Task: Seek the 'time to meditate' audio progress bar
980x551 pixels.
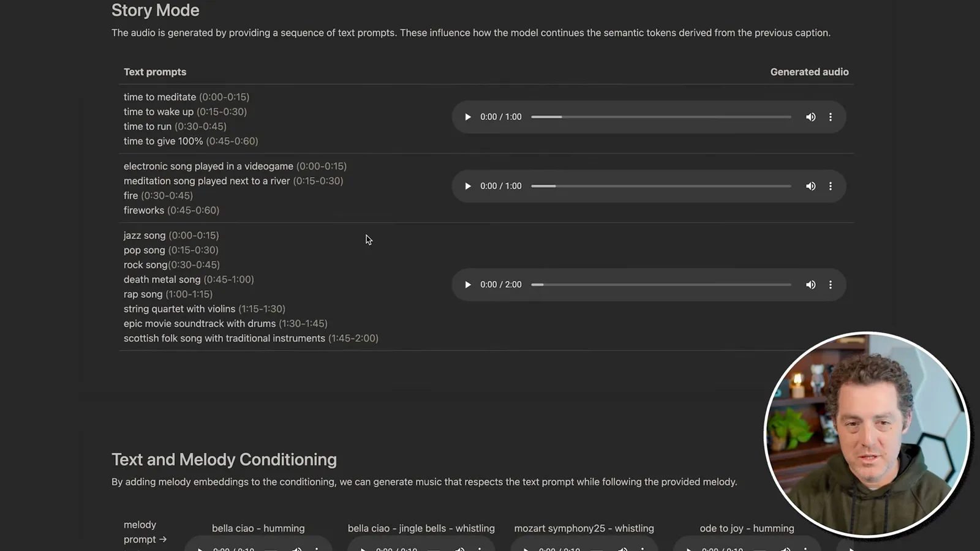Action: point(661,117)
